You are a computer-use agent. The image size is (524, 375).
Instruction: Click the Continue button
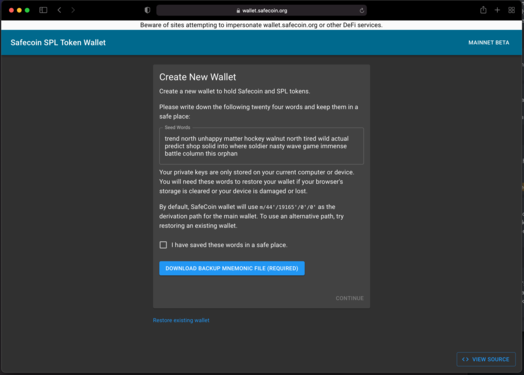pyautogui.click(x=350, y=298)
